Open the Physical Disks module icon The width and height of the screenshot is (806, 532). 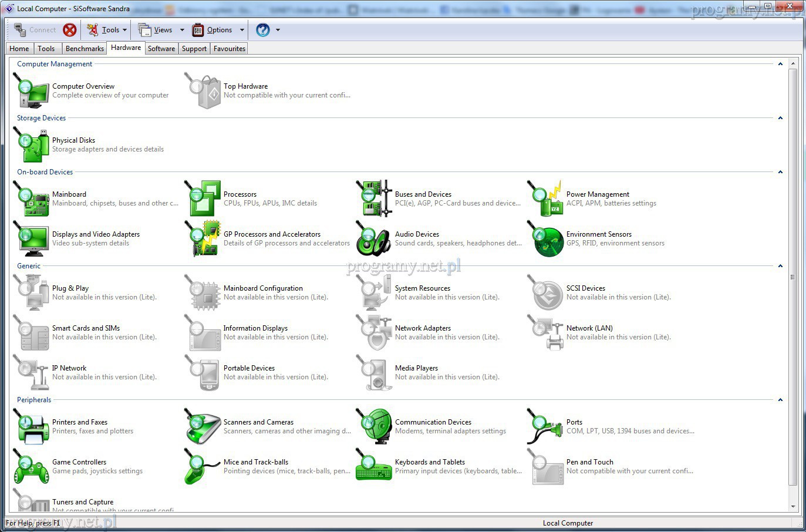[x=32, y=145]
